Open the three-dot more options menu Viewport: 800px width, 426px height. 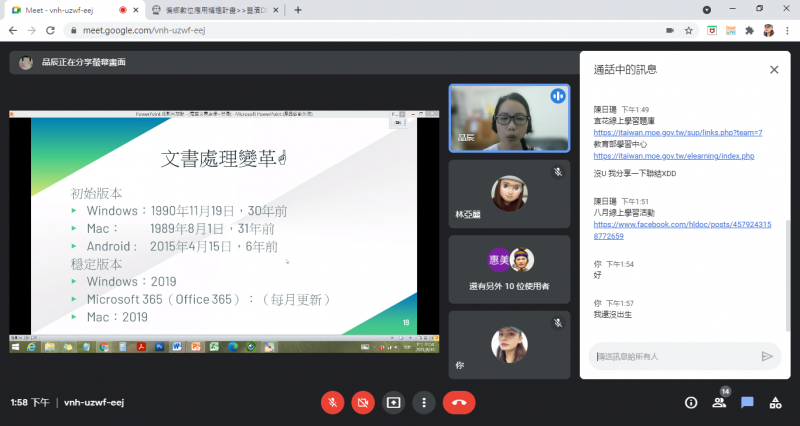coord(425,402)
